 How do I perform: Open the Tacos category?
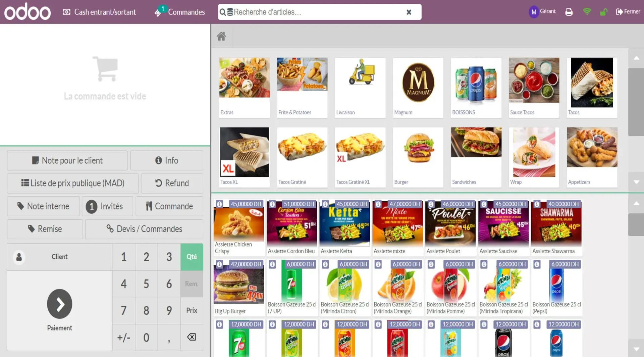point(592,88)
